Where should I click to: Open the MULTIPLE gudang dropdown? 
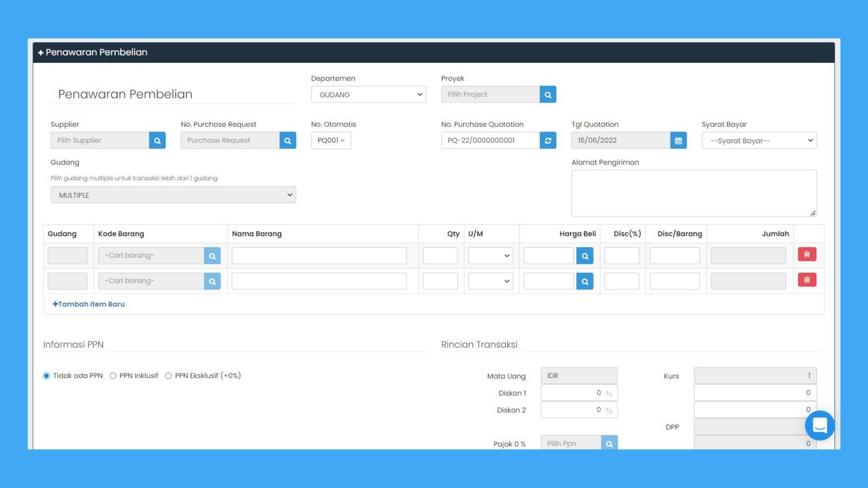pyautogui.click(x=173, y=195)
